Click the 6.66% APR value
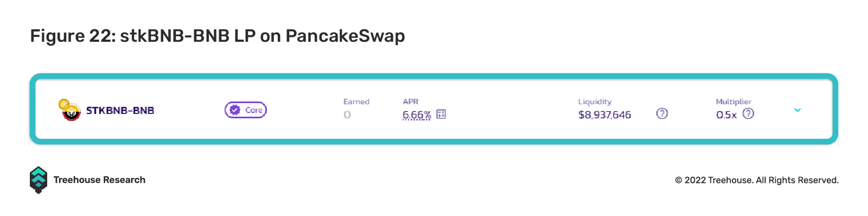 click(417, 115)
